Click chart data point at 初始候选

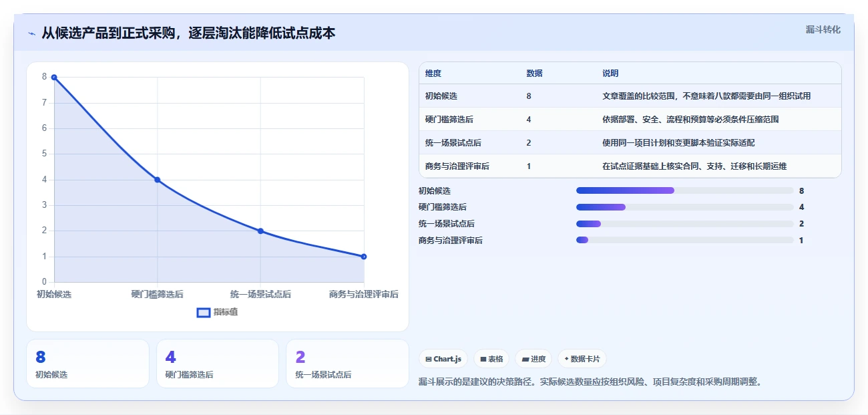pyautogui.click(x=54, y=77)
